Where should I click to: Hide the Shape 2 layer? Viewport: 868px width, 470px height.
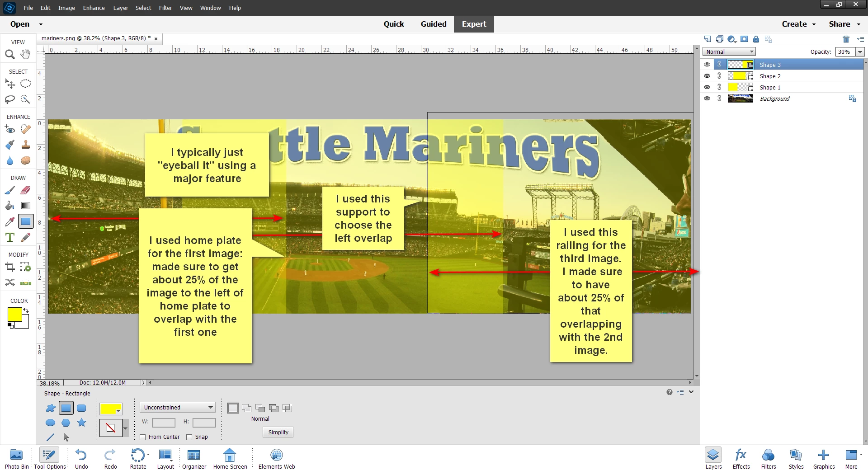point(707,76)
